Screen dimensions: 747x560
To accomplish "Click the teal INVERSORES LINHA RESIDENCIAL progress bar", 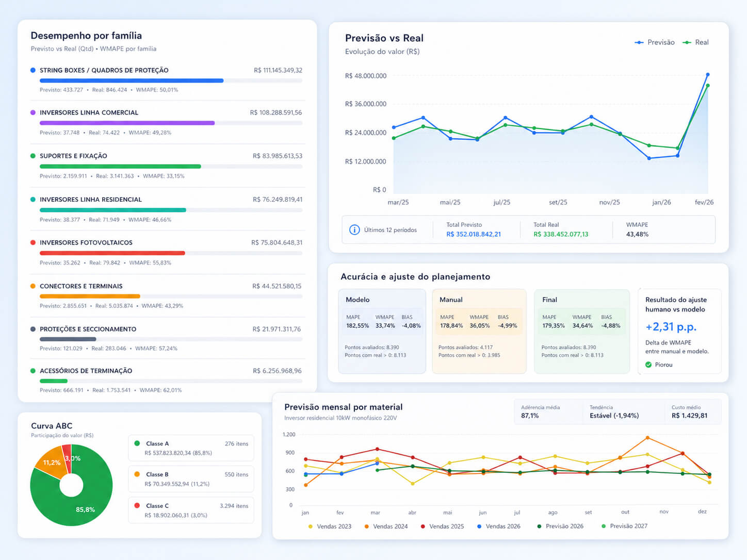I will [113, 210].
